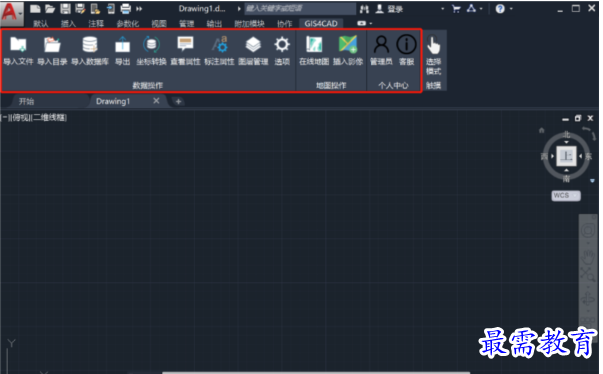Click the keyword search input field

point(300,8)
